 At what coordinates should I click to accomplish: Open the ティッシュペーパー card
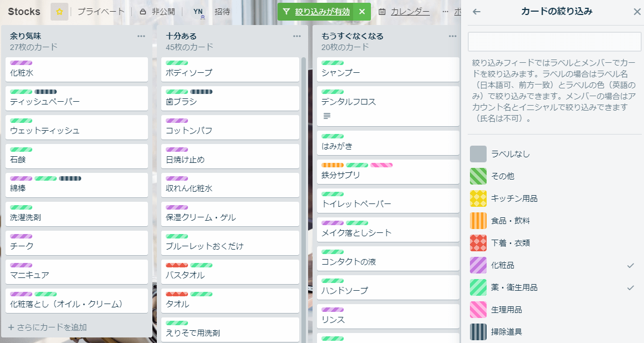76,98
